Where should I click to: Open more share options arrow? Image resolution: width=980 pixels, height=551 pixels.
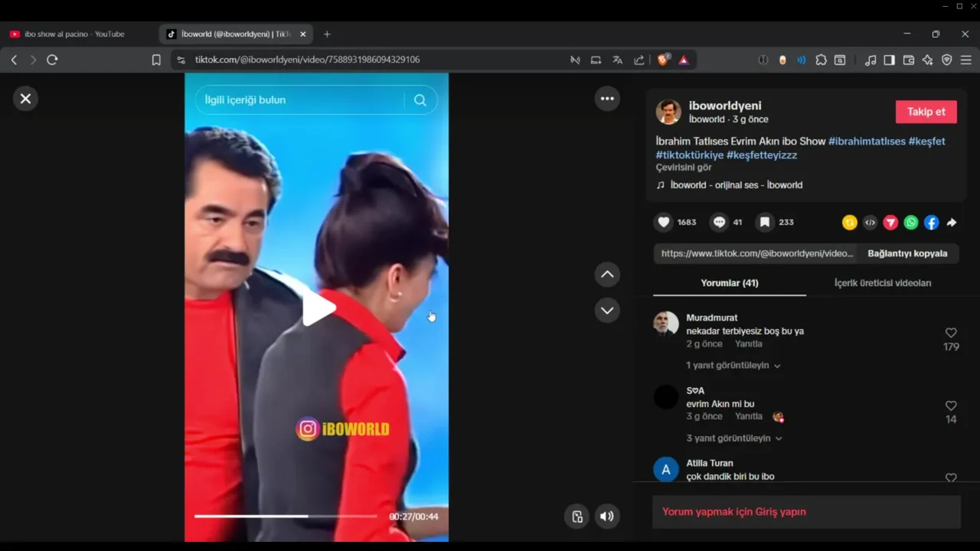952,223
